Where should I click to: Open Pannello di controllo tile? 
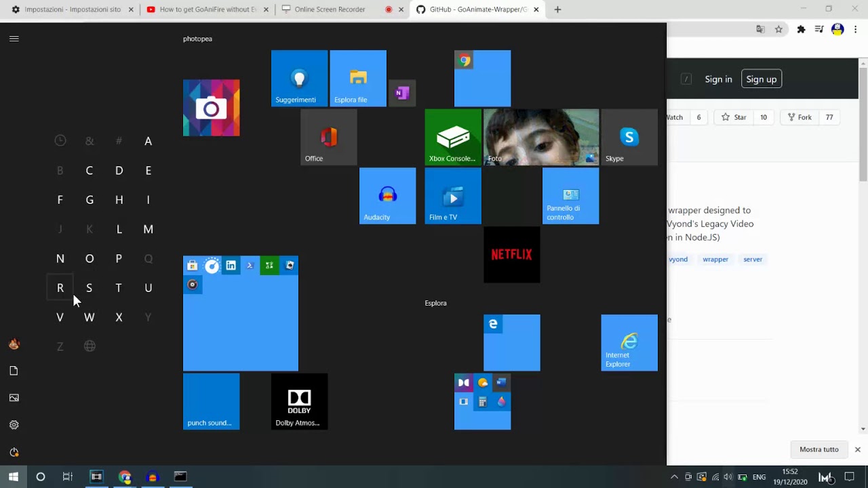pyautogui.click(x=570, y=196)
